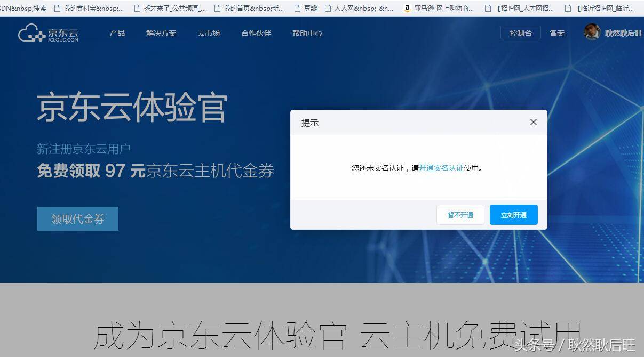The width and height of the screenshot is (644, 357).
Task: Click the 领取代金券 button
Action: click(x=77, y=218)
